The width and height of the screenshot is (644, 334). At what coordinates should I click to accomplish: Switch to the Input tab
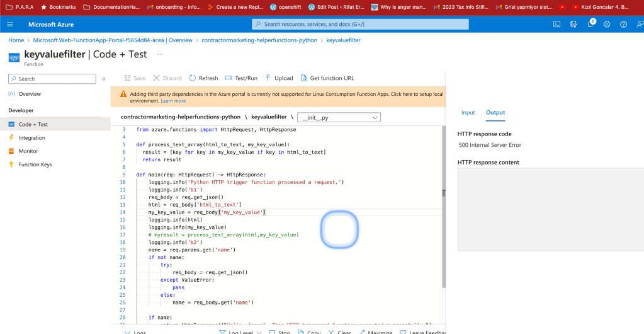click(x=468, y=112)
